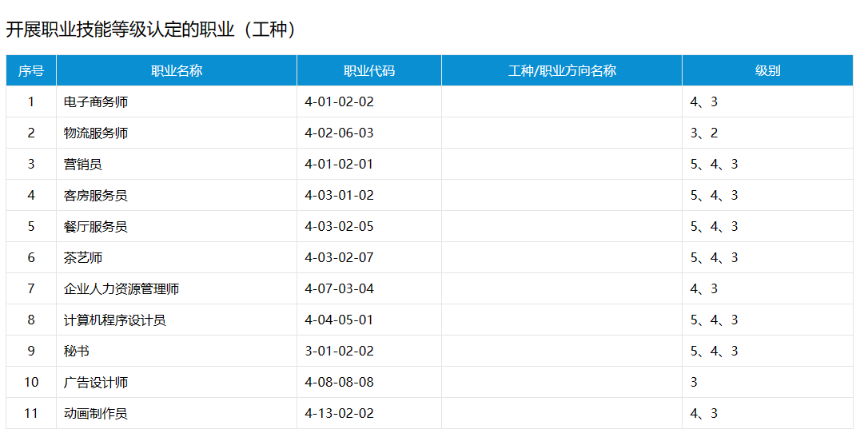Click the 客房服务员 row name
This screenshot has height=445, width=868.
pos(96,196)
